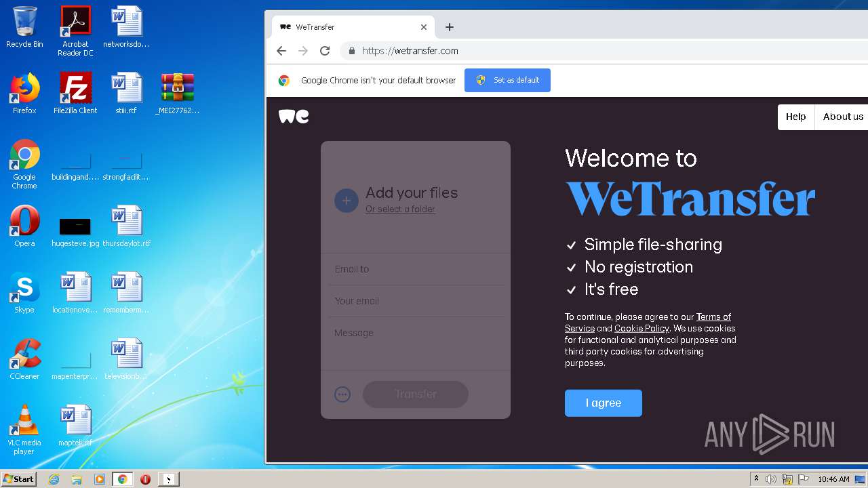Open the Help menu item
868x488 pixels.
[x=796, y=117]
